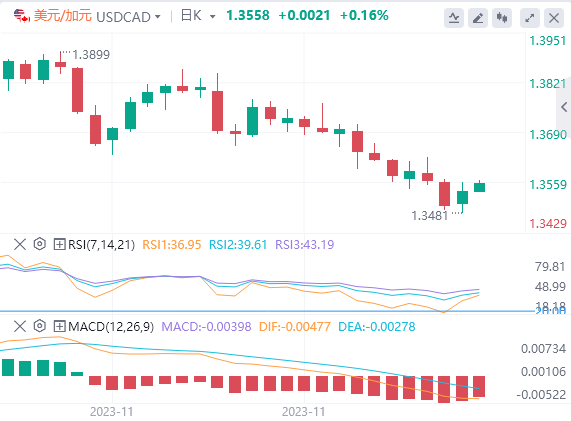Click the low label 1.3481
This screenshot has width=571, height=421.
pyautogui.click(x=430, y=216)
